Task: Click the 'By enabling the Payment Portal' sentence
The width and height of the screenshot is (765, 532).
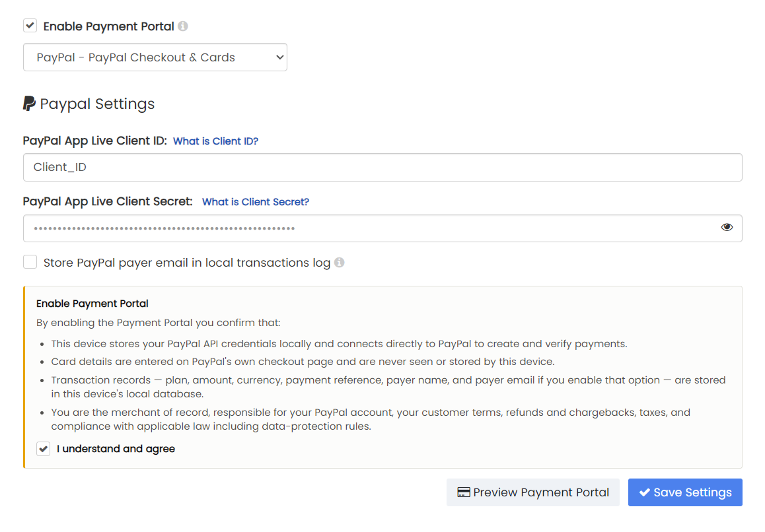Action: [x=158, y=323]
